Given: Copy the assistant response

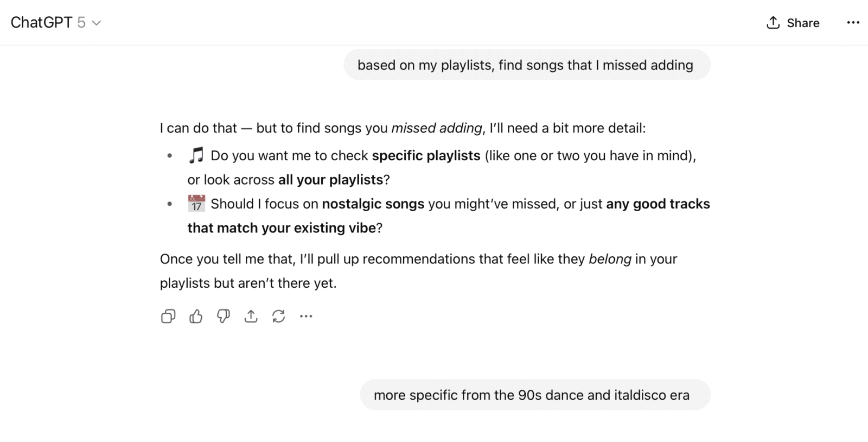Looking at the screenshot, I should pos(168,316).
